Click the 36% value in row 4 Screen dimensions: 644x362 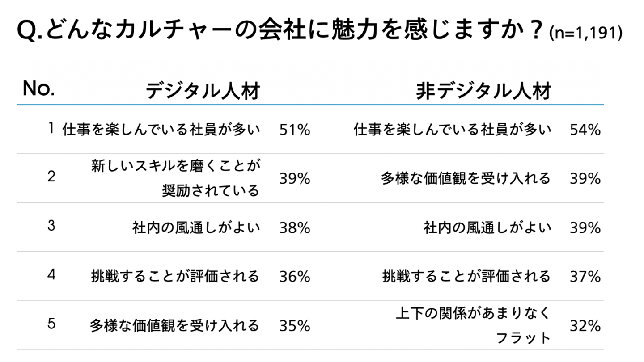click(x=295, y=277)
